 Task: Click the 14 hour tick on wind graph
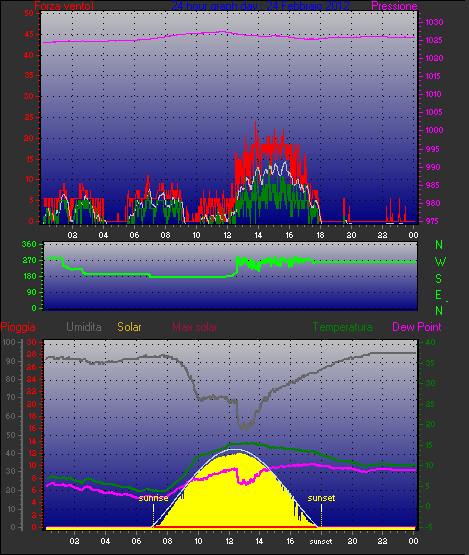(x=258, y=235)
